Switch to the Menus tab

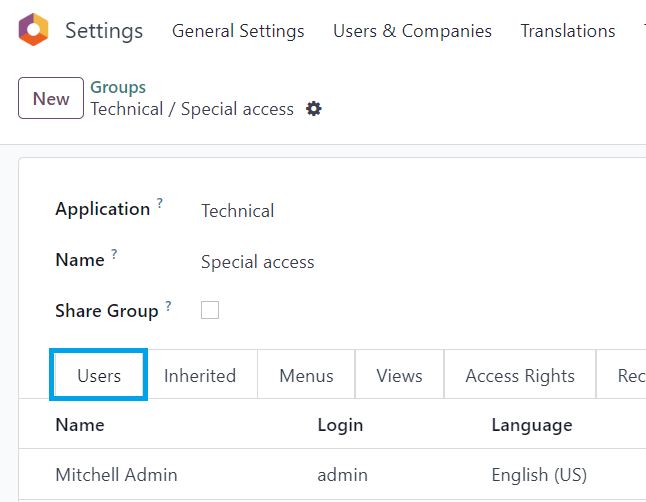click(306, 375)
